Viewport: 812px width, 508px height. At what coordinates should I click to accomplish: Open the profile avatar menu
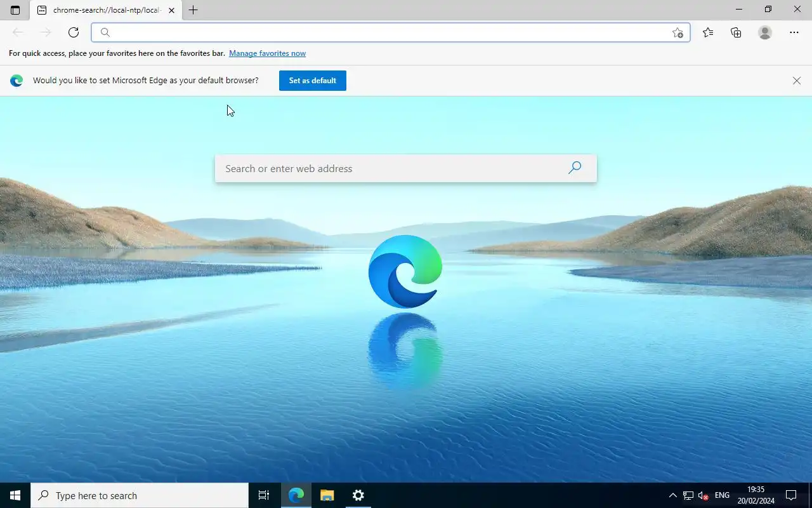tap(765, 32)
